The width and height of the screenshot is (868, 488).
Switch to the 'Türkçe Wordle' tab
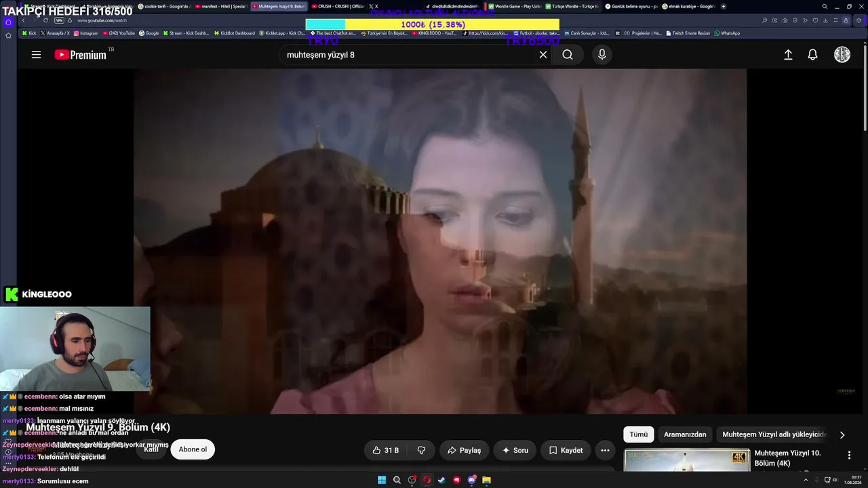(x=572, y=6)
